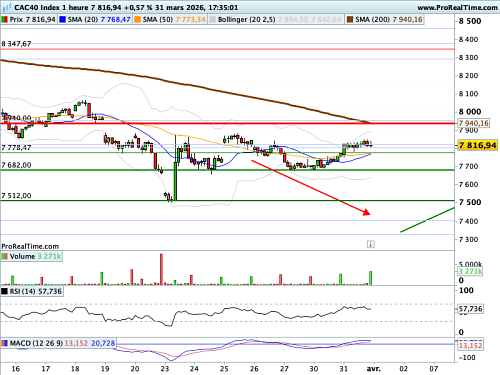Image resolution: width=500 pixels, height=375 pixels.
Task: Click the RSI axis label 100
Action: coord(466,291)
